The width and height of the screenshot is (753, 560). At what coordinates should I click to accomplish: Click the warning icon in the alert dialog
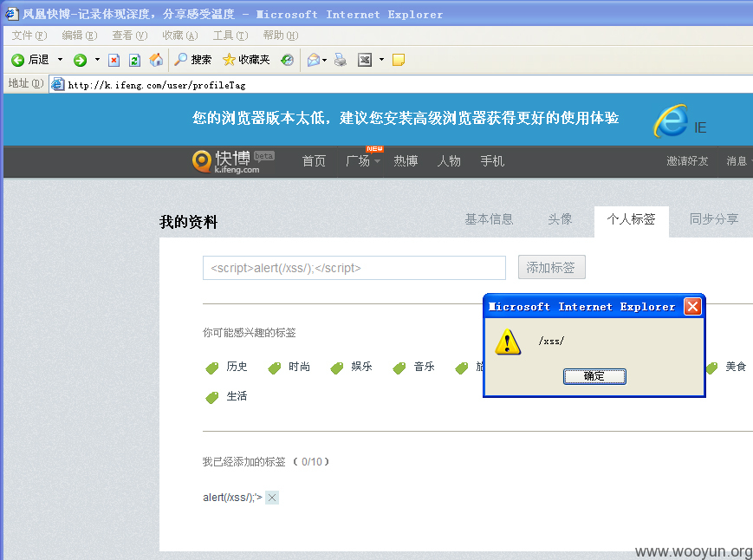point(508,342)
